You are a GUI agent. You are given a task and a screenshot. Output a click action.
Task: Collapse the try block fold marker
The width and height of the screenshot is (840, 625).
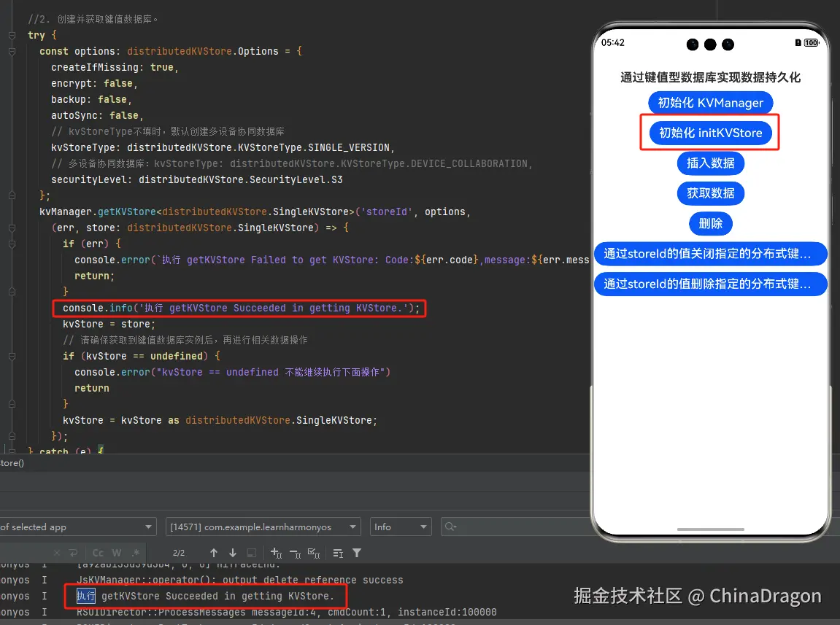12,35
